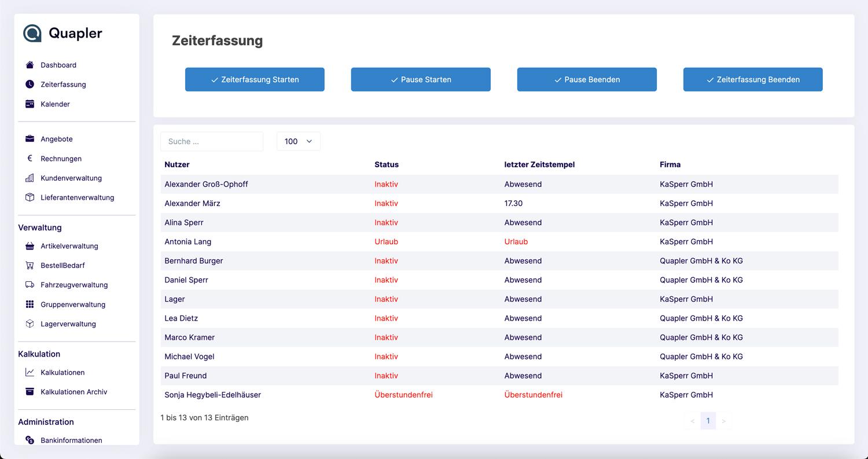Navigate to Kundenverwaltung

[x=71, y=178]
